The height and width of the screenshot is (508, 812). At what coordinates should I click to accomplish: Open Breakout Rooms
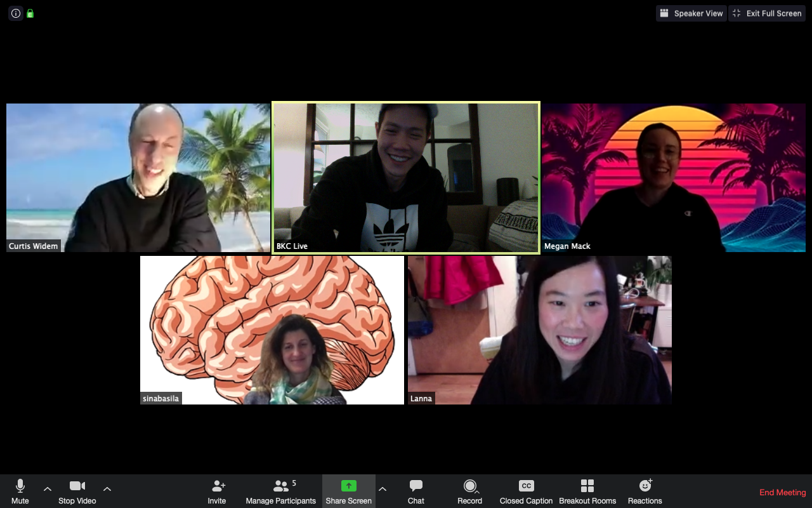(587, 491)
